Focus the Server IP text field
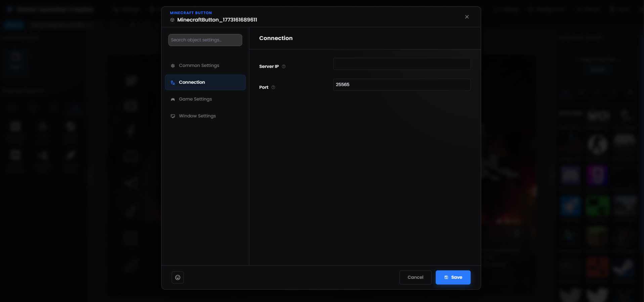The width and height of the screenshot is (644, 302). point(401,64)
